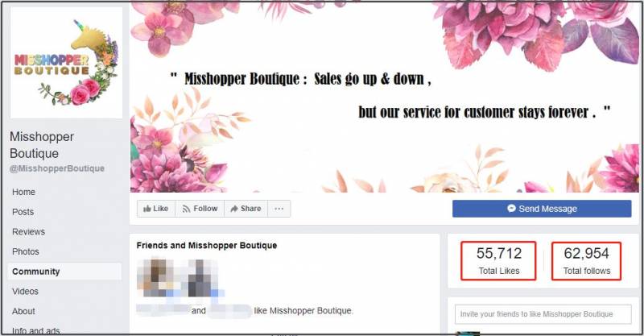644x336 pixels.
Task: Follow the Misshopper Boutique page
Action: point(200,209)
